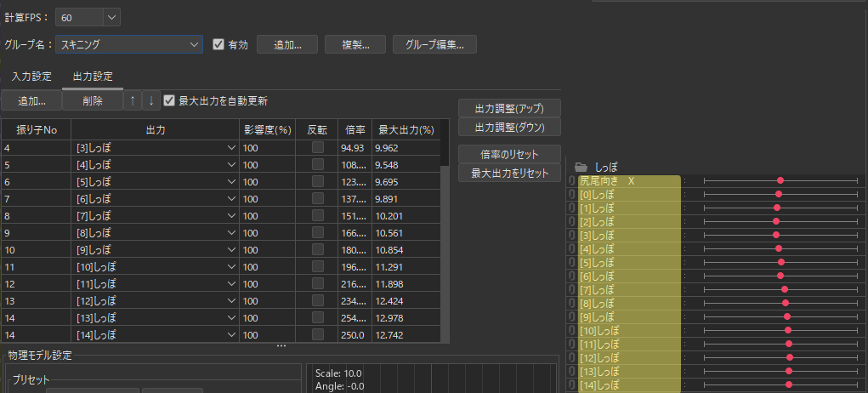Select the [10]しっぽ parameter name
This screenshot has height=393, width=868.
point(599,330)
